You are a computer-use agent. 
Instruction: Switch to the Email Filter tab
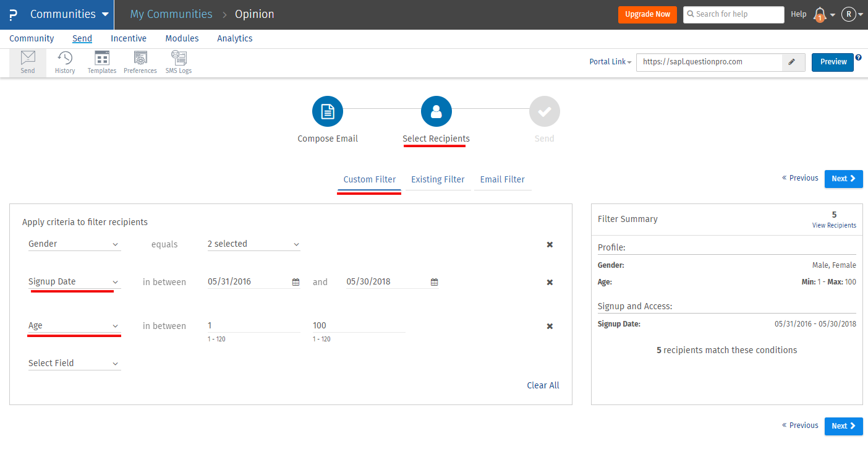pyautogui.click(x=502, y=179)
